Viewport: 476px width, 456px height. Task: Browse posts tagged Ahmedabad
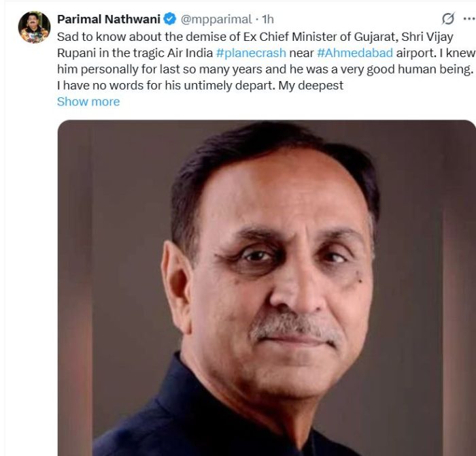[x=355, y=52]
